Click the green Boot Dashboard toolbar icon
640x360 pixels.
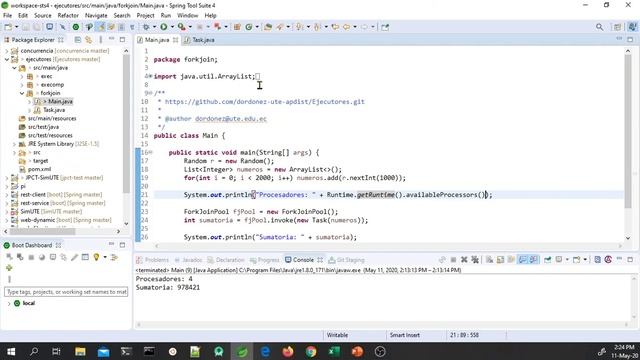tap(76, 27)
